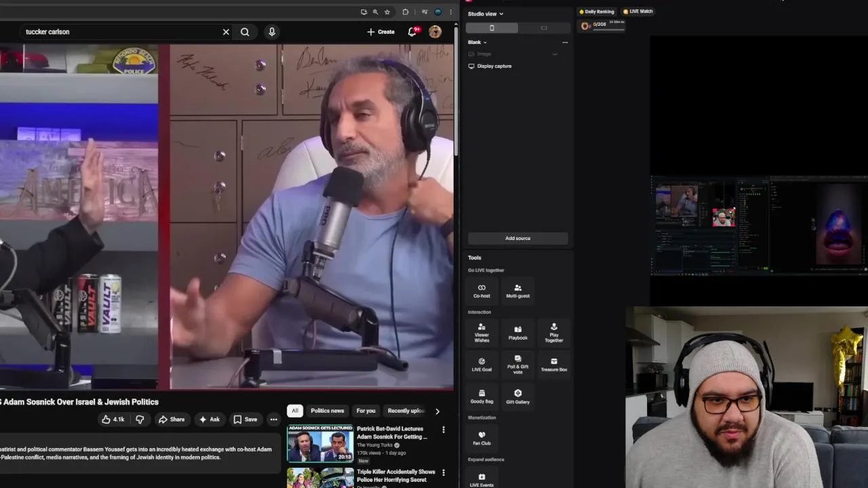Open the Multi-guest tool

tap(517, 291)
